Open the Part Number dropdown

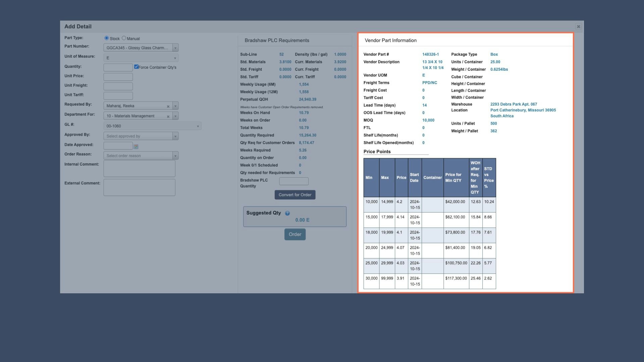[175, 48]
